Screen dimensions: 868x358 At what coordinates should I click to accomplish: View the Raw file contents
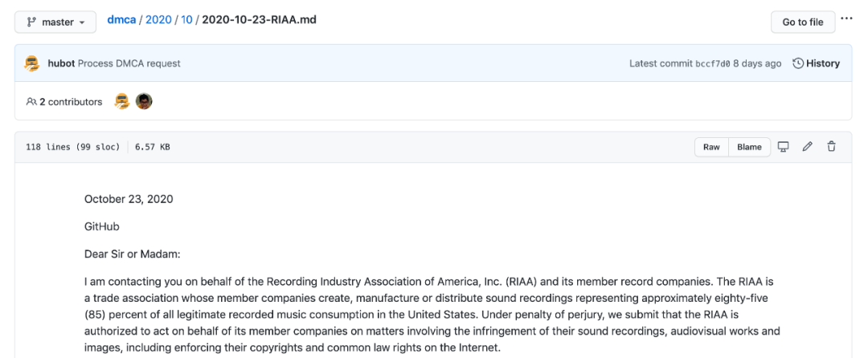tap(711, 147)
